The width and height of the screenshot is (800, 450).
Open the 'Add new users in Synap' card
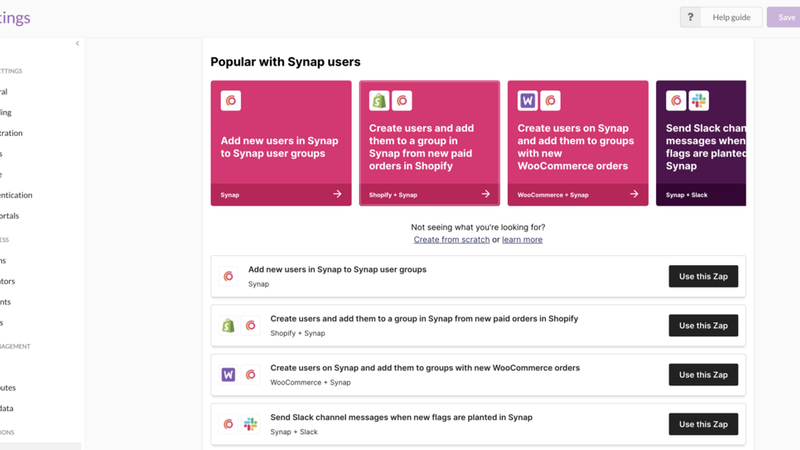pyautogui.click(x=281, y=143)
